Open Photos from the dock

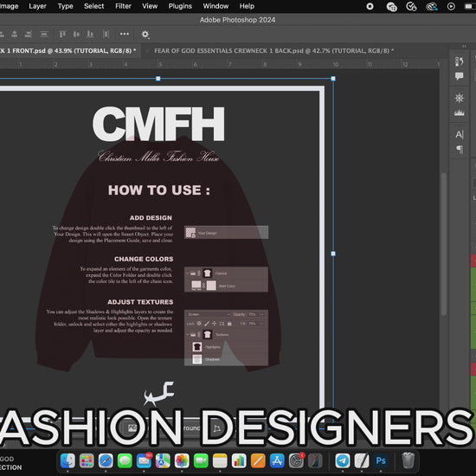pyautogui.click(x=182, y=460)
